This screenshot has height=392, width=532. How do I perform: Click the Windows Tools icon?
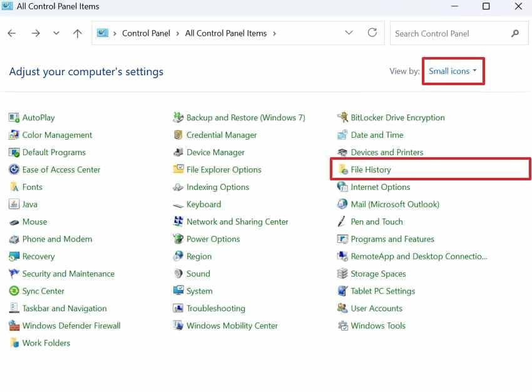coord(342,326)
